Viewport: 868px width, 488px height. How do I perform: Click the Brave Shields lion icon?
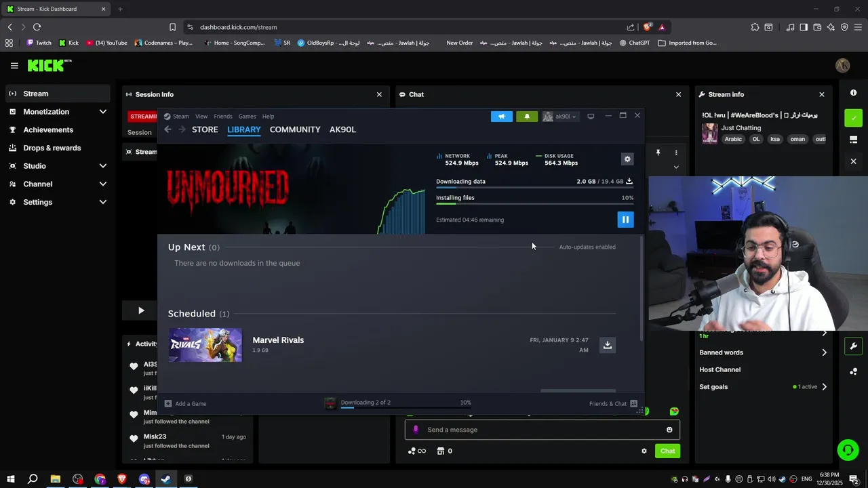pos(648,27)
